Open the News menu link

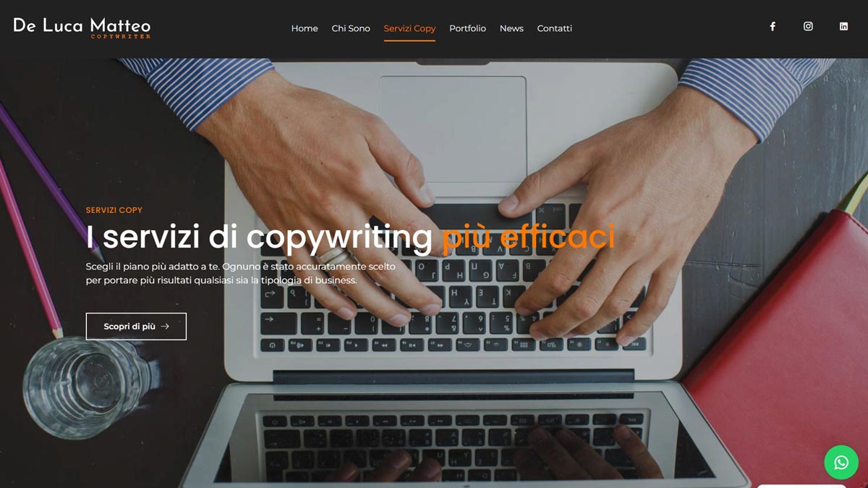(x=511, y=28)
